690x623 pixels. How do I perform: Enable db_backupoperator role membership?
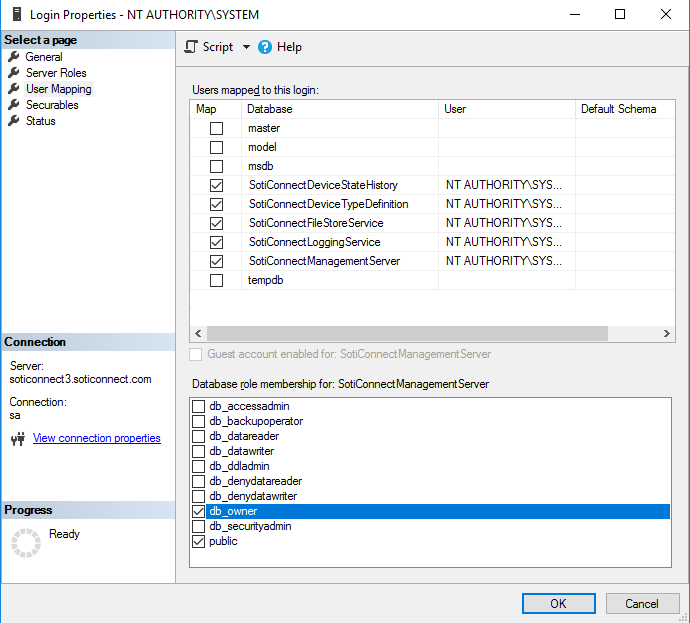coord(198,421)
